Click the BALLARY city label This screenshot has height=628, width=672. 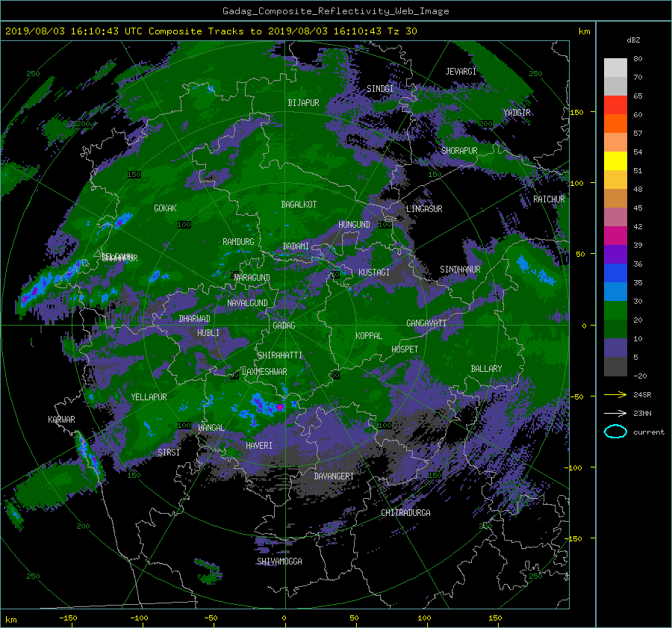click(486, 369)
